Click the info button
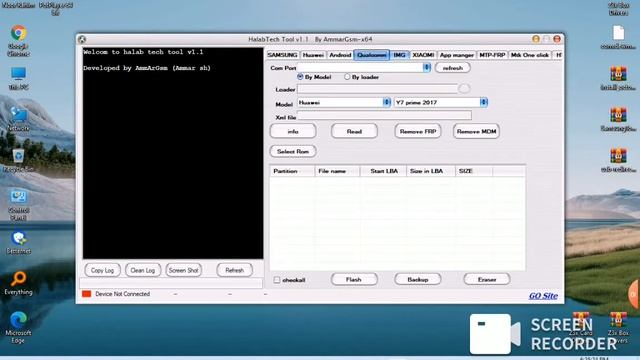The image size is (640, 360). pos(293,131)
